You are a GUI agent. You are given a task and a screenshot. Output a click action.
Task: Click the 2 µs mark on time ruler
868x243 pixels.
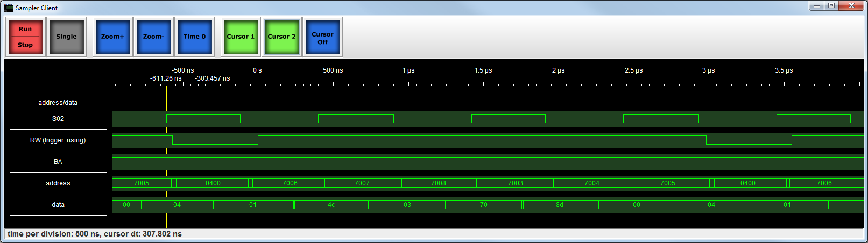[x=558, y=70]
